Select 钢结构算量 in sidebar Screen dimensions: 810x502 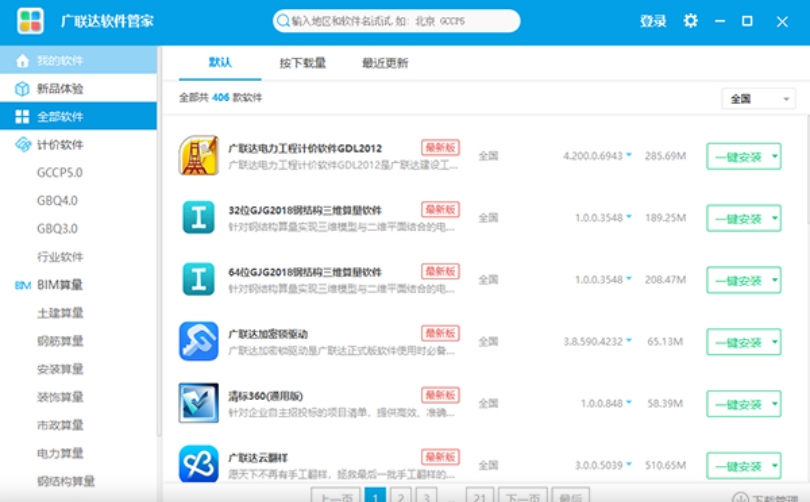pyautogui.click(x=66, y=481)
